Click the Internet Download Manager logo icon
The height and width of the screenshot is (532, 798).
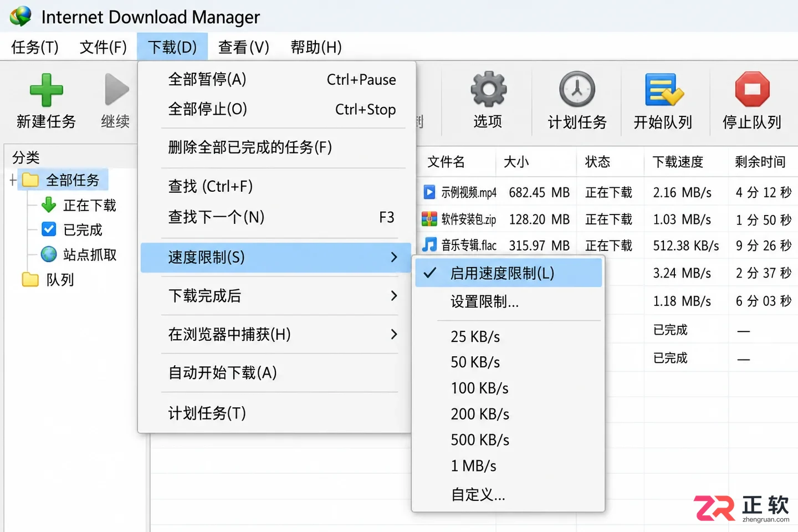point(21,16)
